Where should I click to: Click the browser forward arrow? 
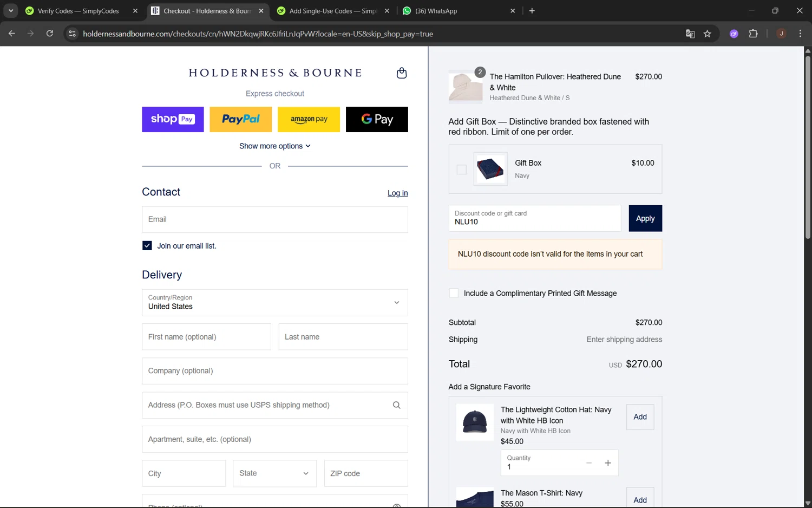coord(31,34)
